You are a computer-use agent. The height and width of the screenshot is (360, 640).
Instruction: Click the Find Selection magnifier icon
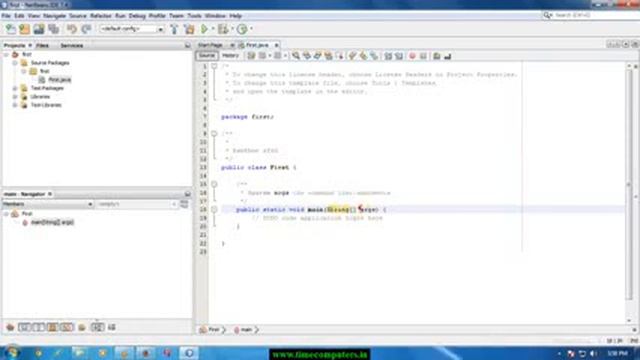point(296,56)
